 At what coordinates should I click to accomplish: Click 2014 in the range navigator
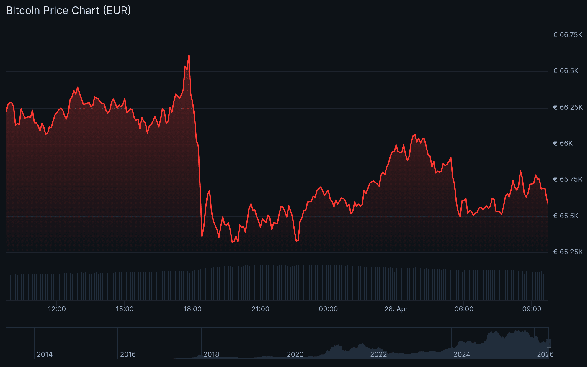pyautogui.click(x=45, y=354)
